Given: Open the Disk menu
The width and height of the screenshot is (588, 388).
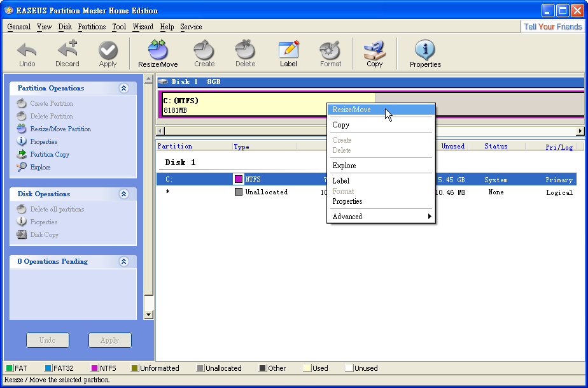Looking at the screenshot, I should pyautogui.click(x=65, y=27).
